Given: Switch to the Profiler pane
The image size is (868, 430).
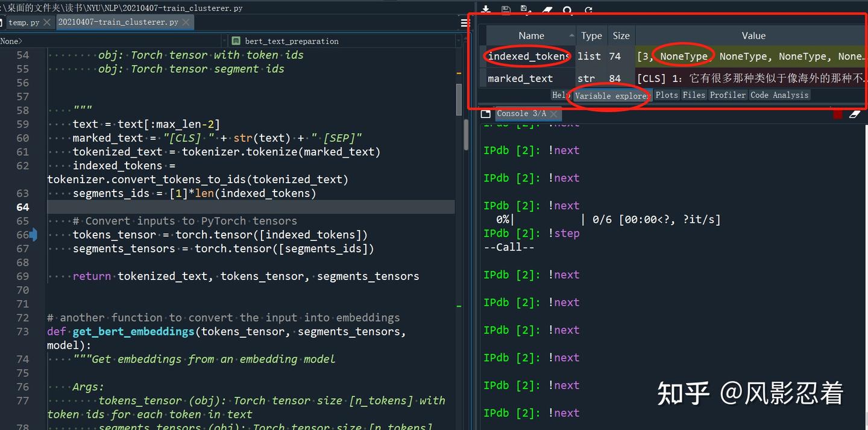Looking at the screenshot, I should pyautogui.click(x=728, y=95).
